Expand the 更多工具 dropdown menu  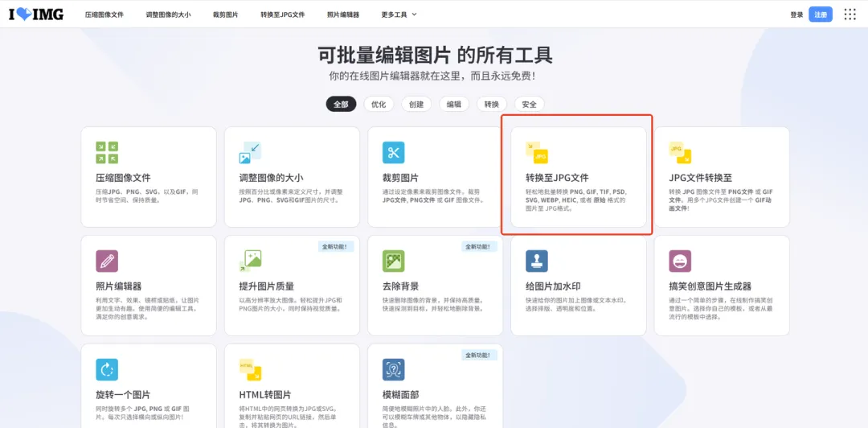click(x=399, y=14)
